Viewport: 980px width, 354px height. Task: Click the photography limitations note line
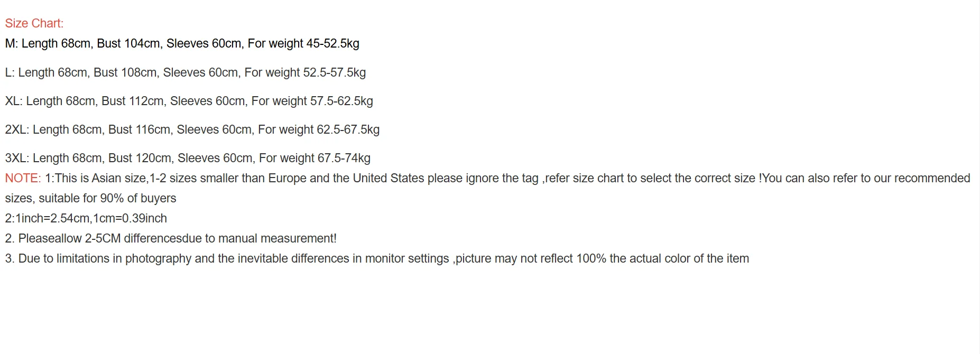click(x=376, y=258)
